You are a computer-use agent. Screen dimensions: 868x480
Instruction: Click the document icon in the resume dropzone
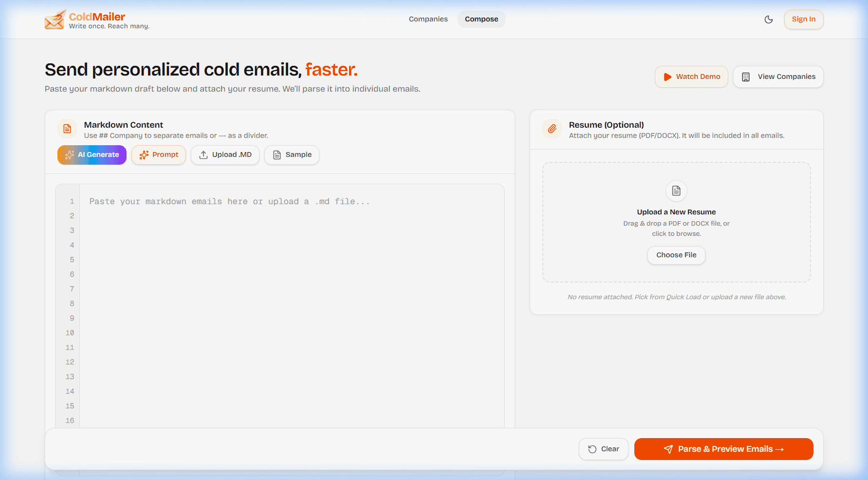pyautogui.click(x=676, y=191)
